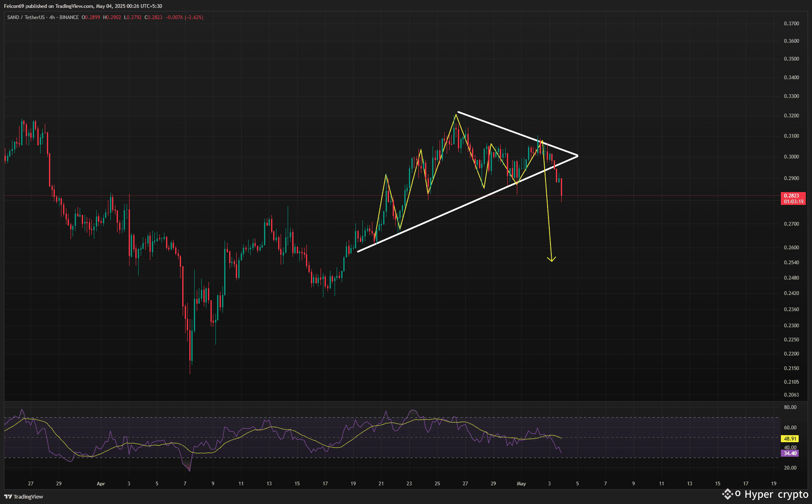This screenshot has height=504, width=812.
Task: Click the 0.3000 price axis label
Action: point(791,157)
